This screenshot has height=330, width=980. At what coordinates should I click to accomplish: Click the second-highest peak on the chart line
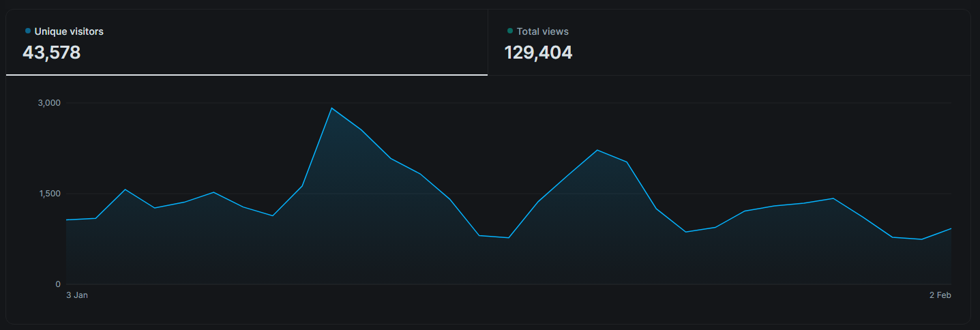tap(597, 150)
